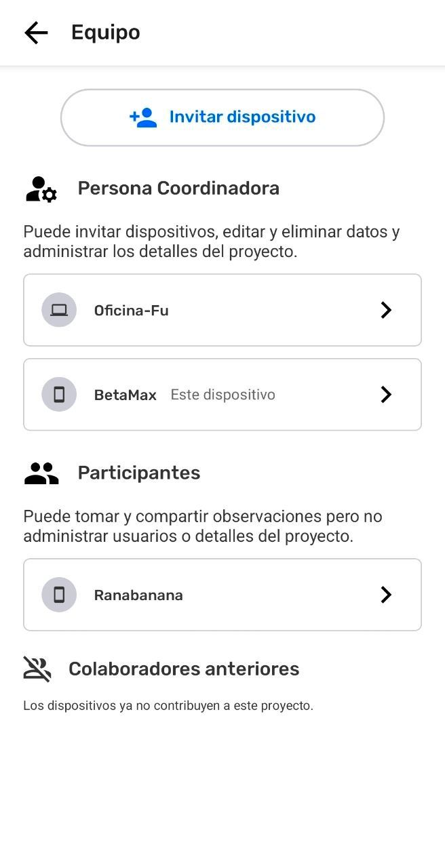Tap the phone icon beside Ranabanana
Screen dimensions: 445x868
click(59, 595)
